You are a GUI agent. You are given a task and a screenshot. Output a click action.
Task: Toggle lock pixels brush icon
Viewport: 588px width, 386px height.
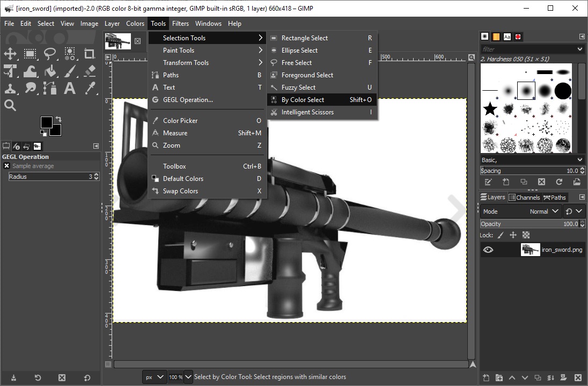(501, 235)
